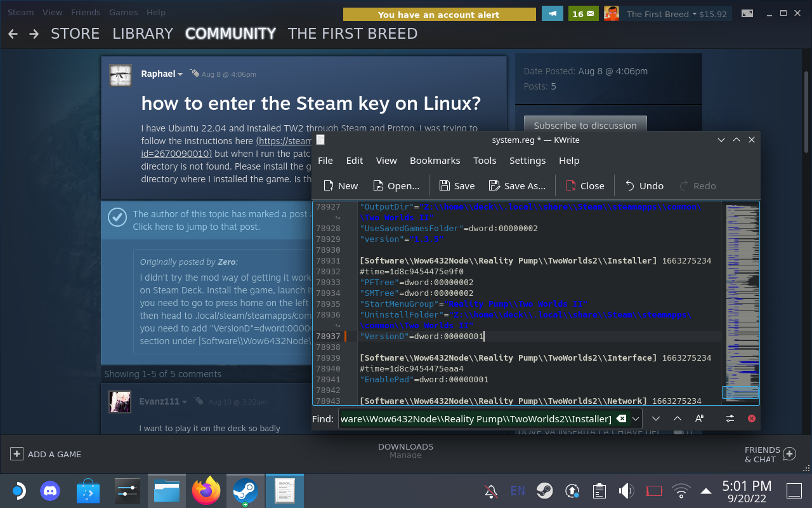Switch to KWrite via taskbar icon
This screenshot has width=812, height=508.
[284, 491]
